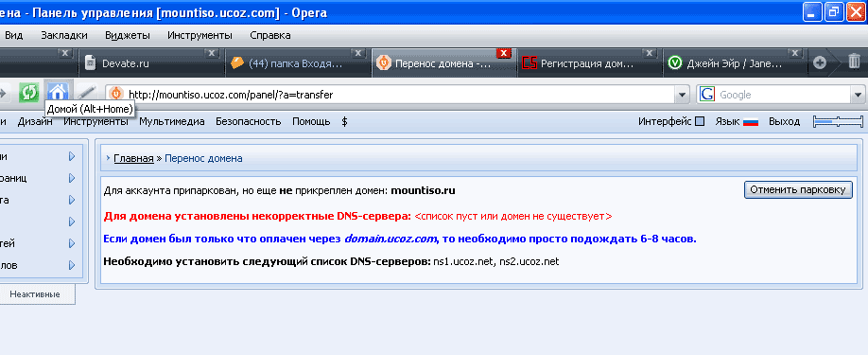
Task: Click the Home (Домой) toolbar icon
Action: [x=58, y=92]
